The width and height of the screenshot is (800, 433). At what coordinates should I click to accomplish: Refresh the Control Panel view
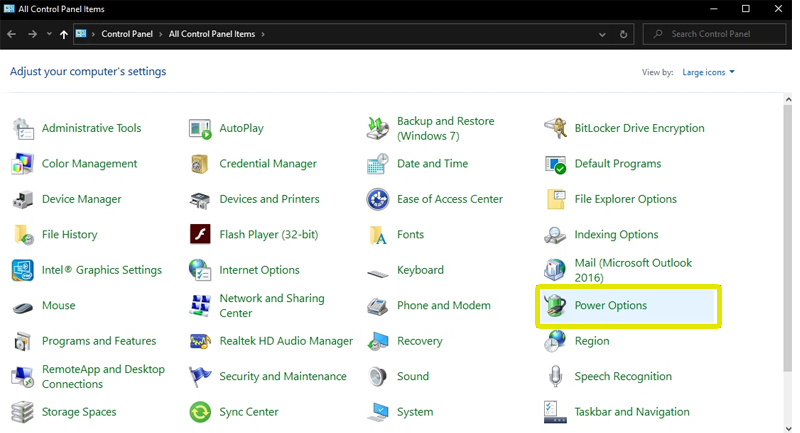(623, 34)
